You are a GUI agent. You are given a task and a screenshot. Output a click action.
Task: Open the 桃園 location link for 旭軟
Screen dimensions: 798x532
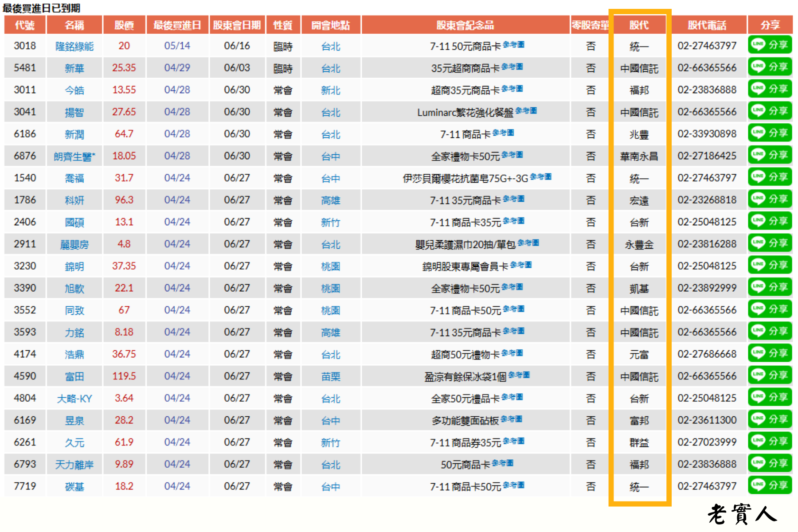[331, 288]
